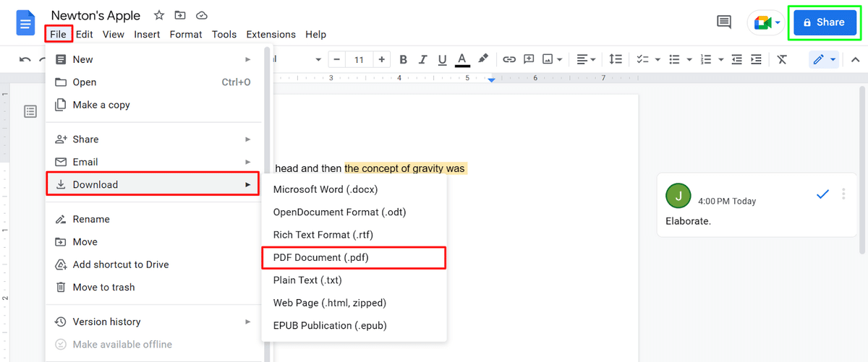Toggle italic formatting
Screen dimensions: 868x362
pyautogui.click(x=422, y=59)
